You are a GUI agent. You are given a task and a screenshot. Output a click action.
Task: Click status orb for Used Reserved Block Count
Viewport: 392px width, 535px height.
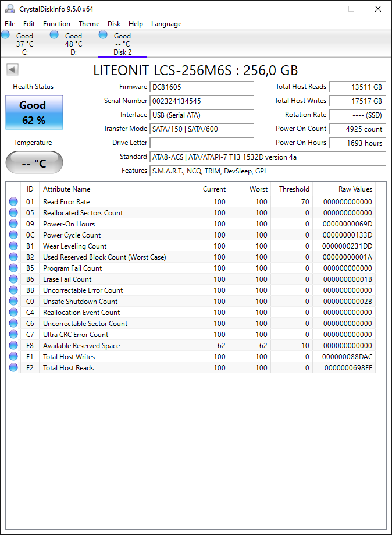13,257
